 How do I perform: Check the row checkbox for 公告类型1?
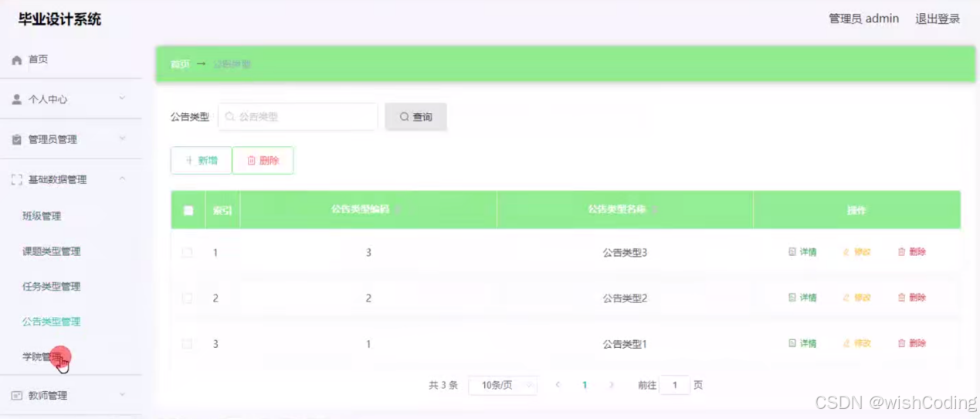[x=187, y=344]
